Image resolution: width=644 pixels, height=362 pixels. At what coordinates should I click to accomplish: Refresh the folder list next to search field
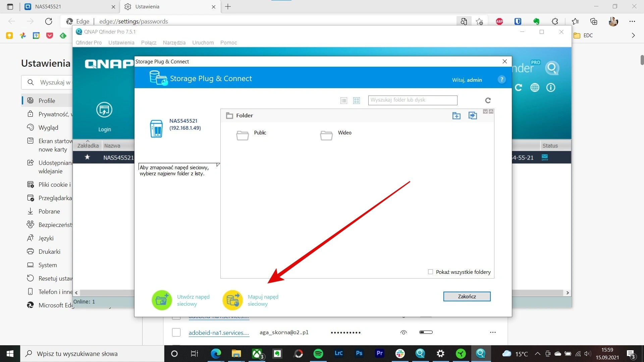488,100
